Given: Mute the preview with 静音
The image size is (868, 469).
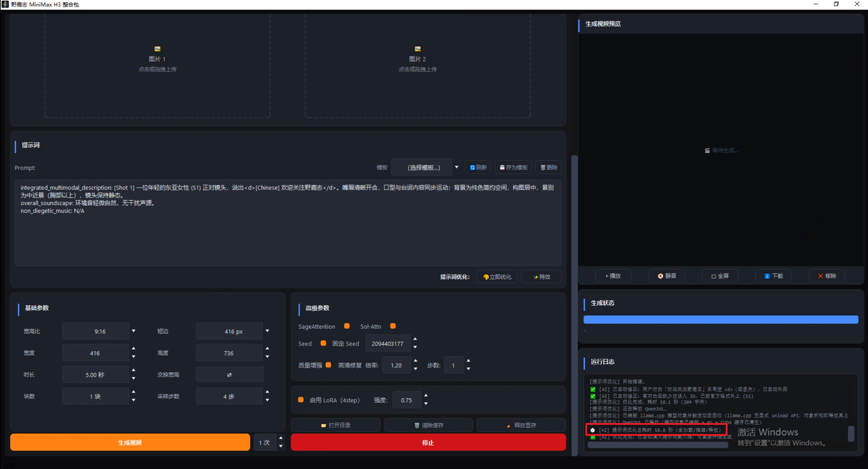Looking at the screenshot, I should tap(667, 276).
